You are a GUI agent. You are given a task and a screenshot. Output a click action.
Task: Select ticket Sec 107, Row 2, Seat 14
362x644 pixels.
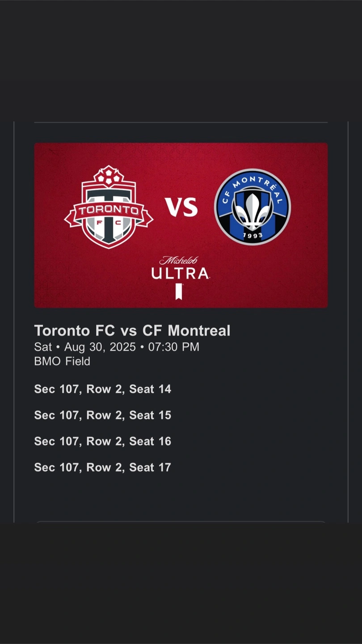103,389
